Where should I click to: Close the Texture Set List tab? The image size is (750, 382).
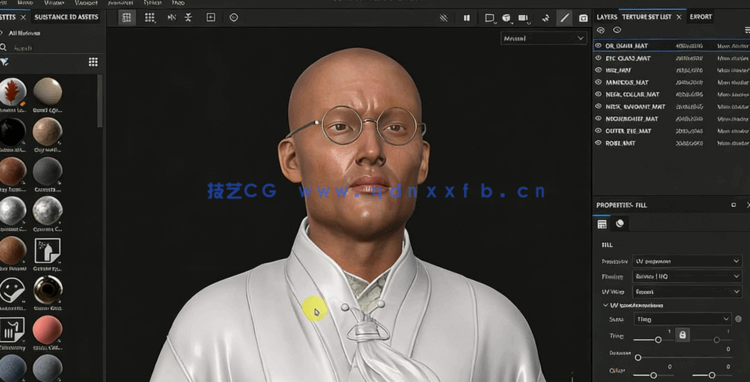coord(678,17)
